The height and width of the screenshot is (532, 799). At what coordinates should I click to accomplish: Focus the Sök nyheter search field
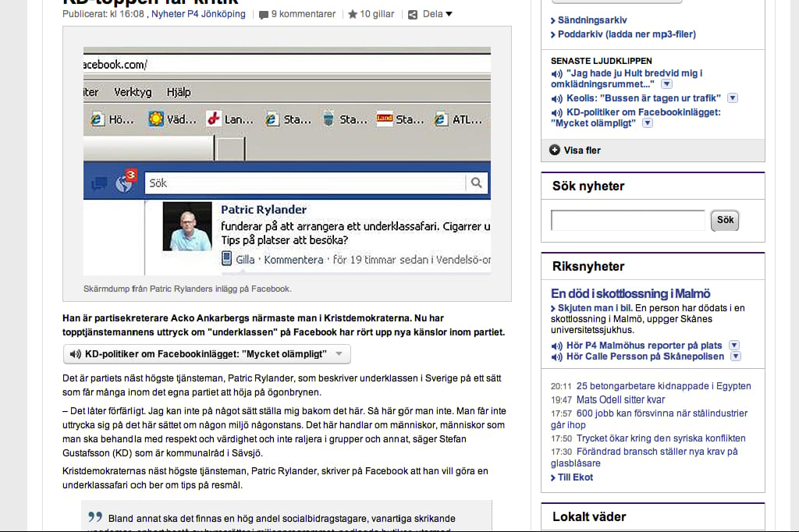628,220
